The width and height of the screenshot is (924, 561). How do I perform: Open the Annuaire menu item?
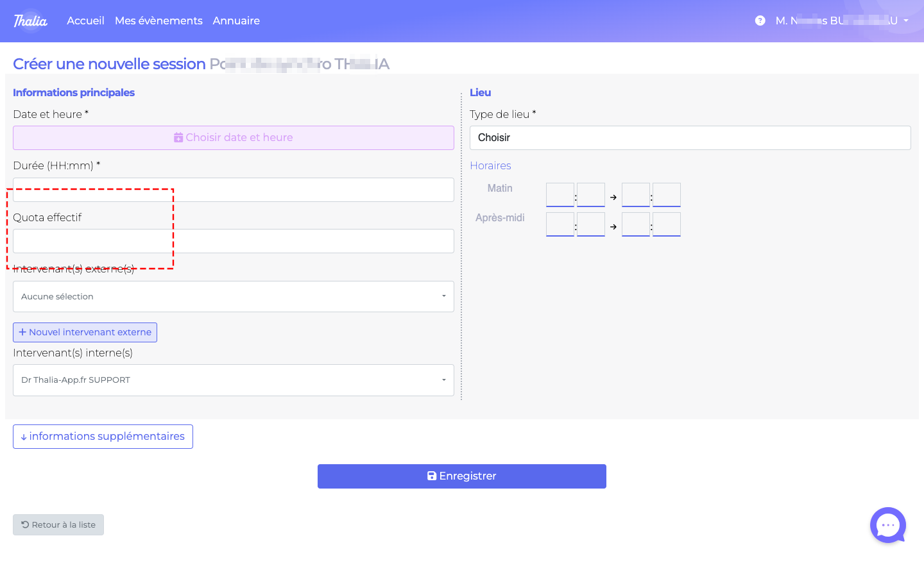click(236, 21)
